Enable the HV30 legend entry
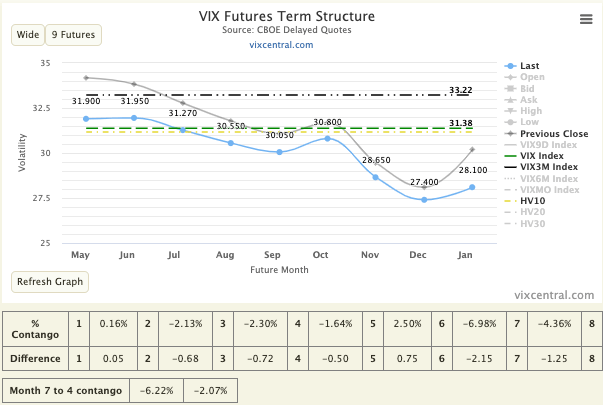This screenshot has width=603, height=405. pos(534,223)
